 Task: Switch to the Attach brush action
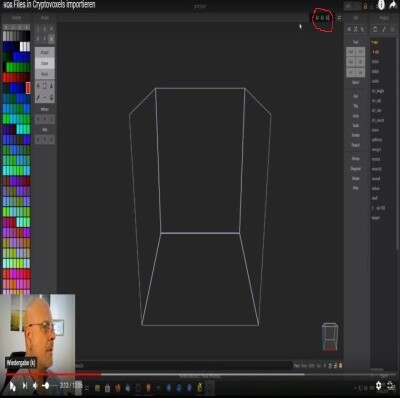[x=45, y=53]
